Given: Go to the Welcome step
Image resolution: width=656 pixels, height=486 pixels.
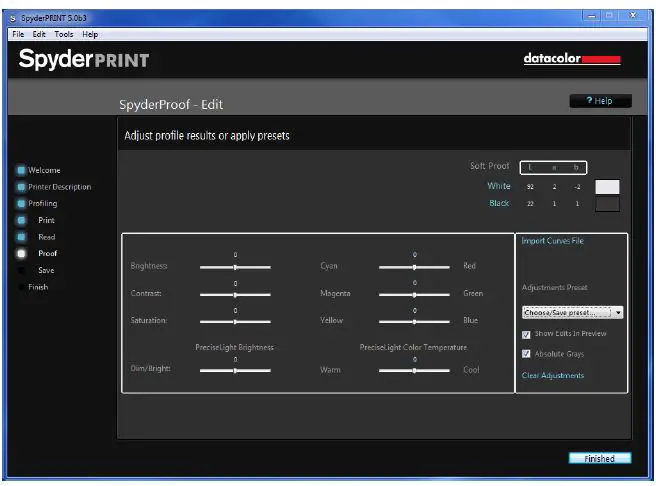Looking at the screenshot, I should coord(44,170).
